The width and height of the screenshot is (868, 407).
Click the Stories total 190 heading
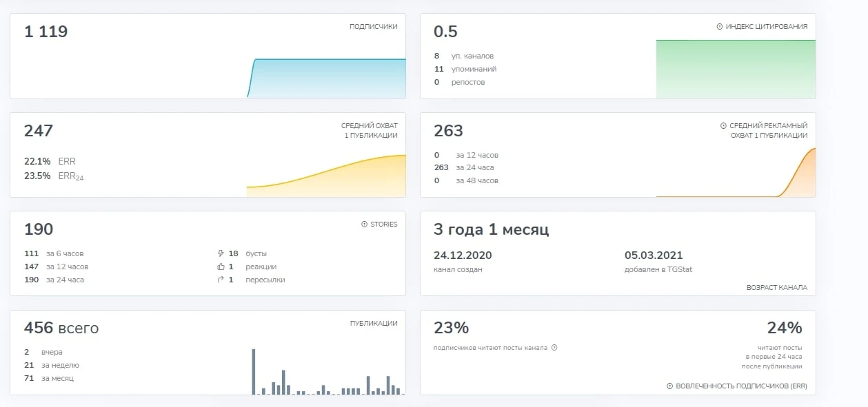point(39,229)
